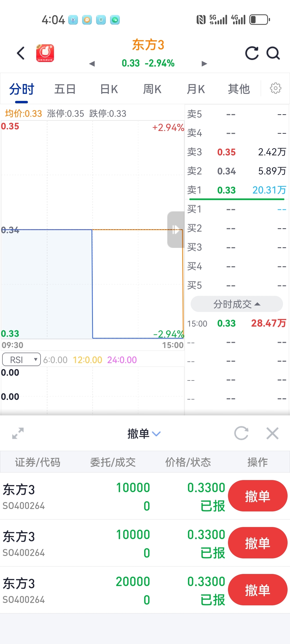This screenshot has height=644, width=290.
Task: Expand the order panel to full screen
Action: pyautogui.click(x=18, y=433)
